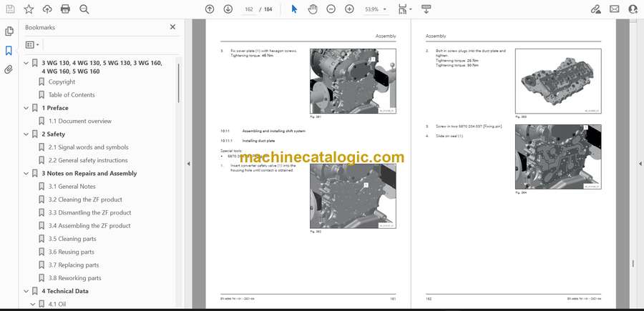Open the Copyright bookmark
Viewport: 644px width, 311px height.
[x=62, y=82]
